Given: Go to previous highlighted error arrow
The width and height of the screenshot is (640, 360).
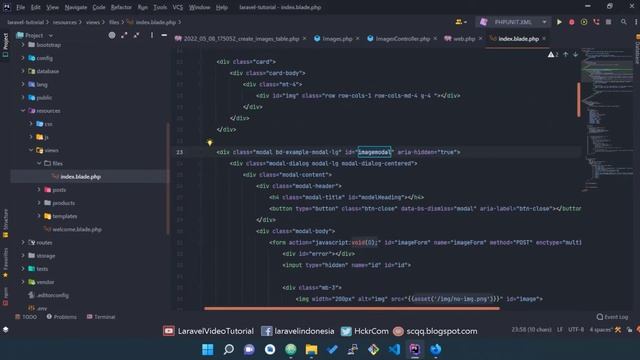Looking at the screenshot, I should 566,54.
